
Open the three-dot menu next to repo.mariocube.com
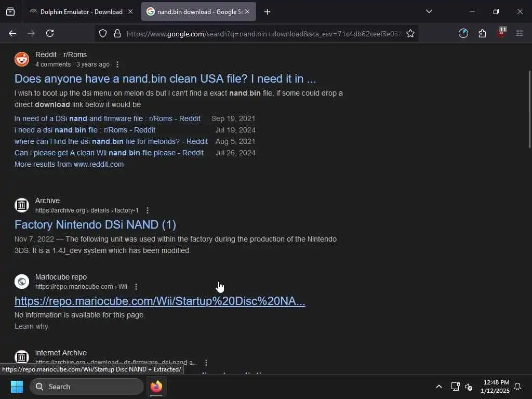[x=136, y=287]
